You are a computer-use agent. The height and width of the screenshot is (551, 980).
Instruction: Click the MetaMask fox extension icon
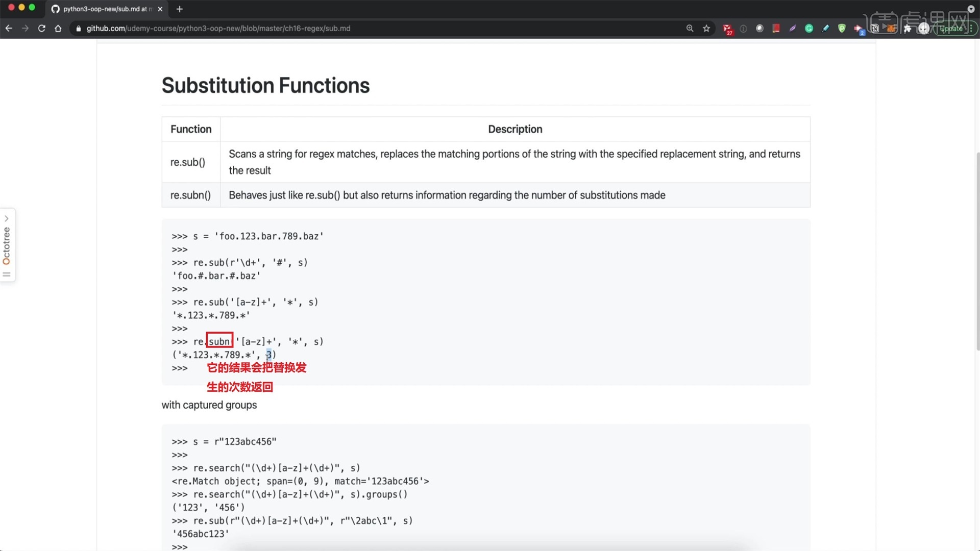click(891, 29)
